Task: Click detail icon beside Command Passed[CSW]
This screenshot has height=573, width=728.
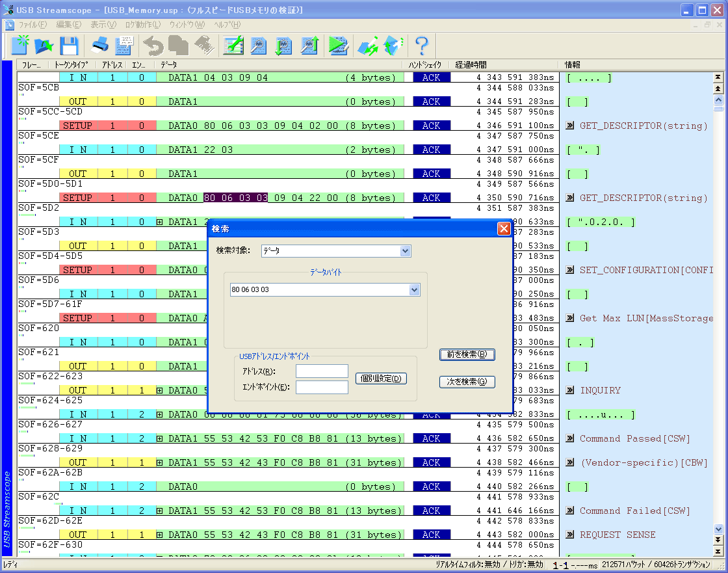Action: pos(569,439)
